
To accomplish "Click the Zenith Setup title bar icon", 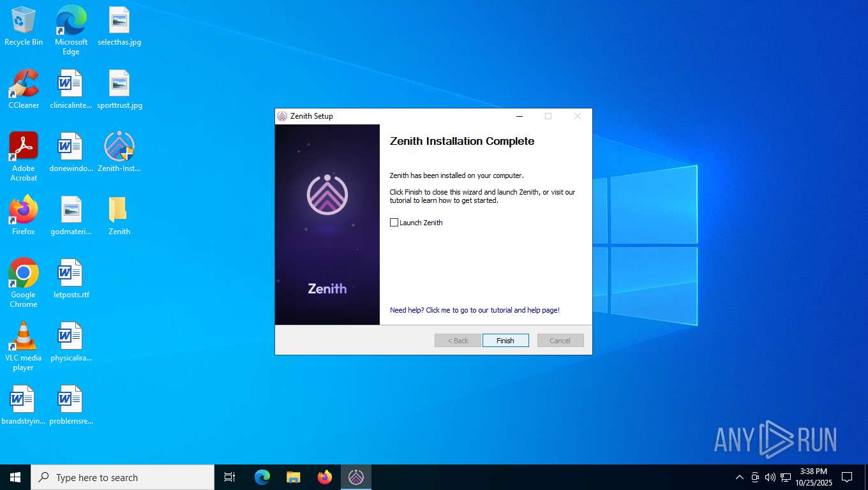I will [x=282, y=116].
